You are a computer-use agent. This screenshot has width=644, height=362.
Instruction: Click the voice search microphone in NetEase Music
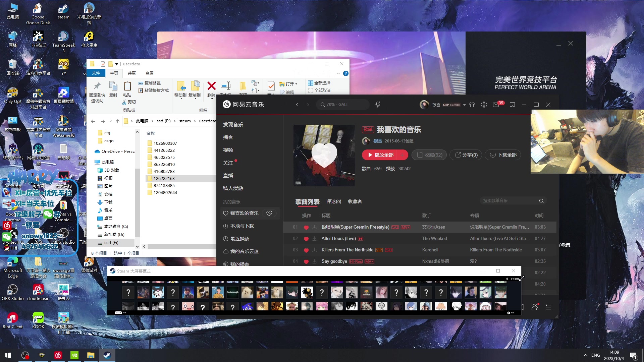(378, 105)
